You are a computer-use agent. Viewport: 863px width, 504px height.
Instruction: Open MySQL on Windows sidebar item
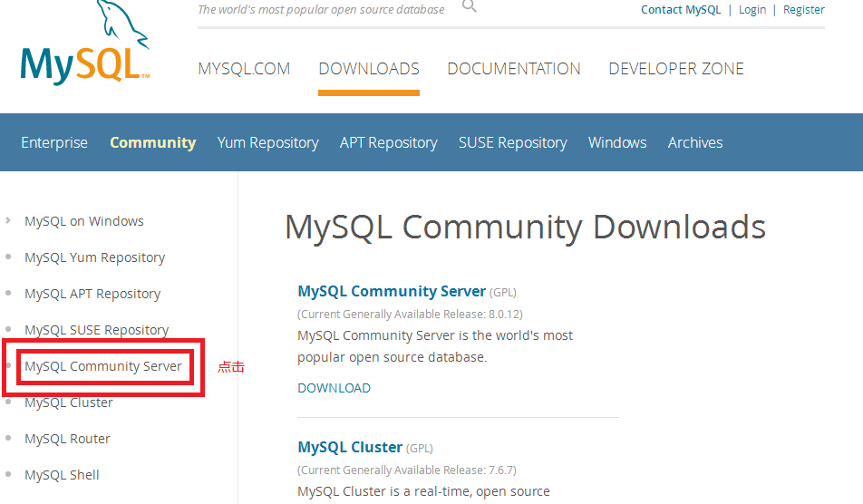coord(84,221)
